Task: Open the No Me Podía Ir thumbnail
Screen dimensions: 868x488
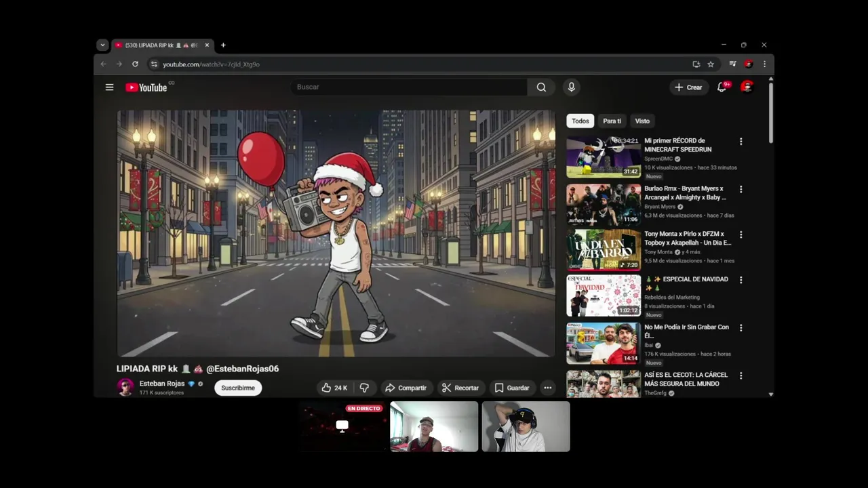Action: (604, 344)
